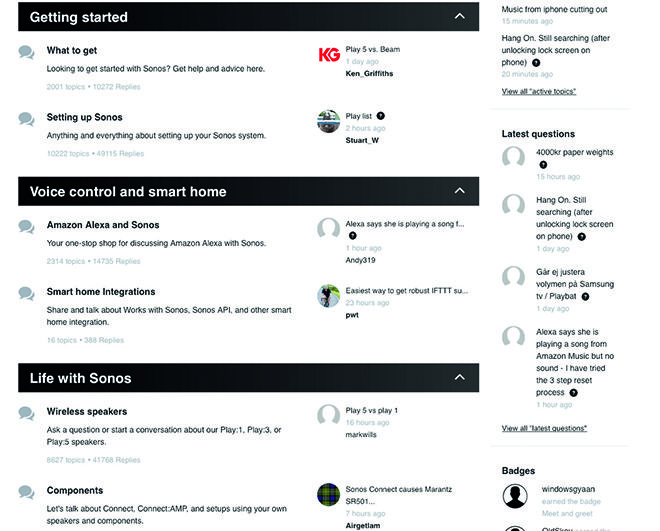Viewport: 660px width, 531px height.
Task: Open the 4000kr paper weights question
Action: pos(575,152)
